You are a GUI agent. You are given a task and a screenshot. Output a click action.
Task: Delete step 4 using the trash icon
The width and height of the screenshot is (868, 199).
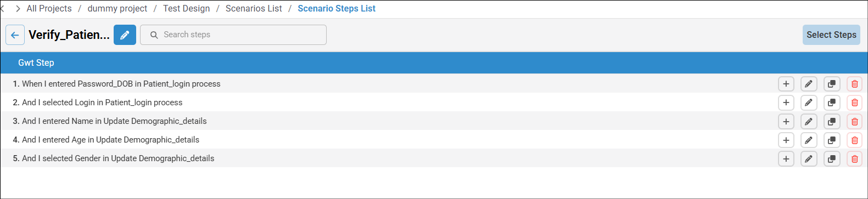(x=855, y=140)
